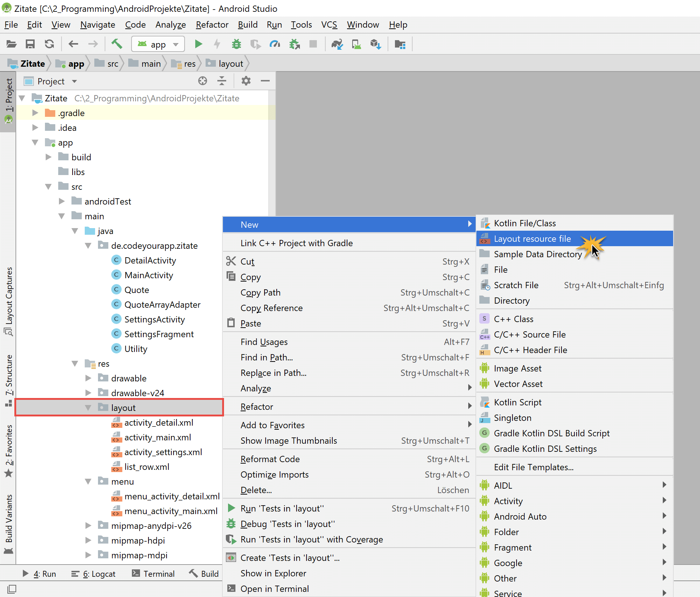Click the Run with Coverage icon

point(255,44)
